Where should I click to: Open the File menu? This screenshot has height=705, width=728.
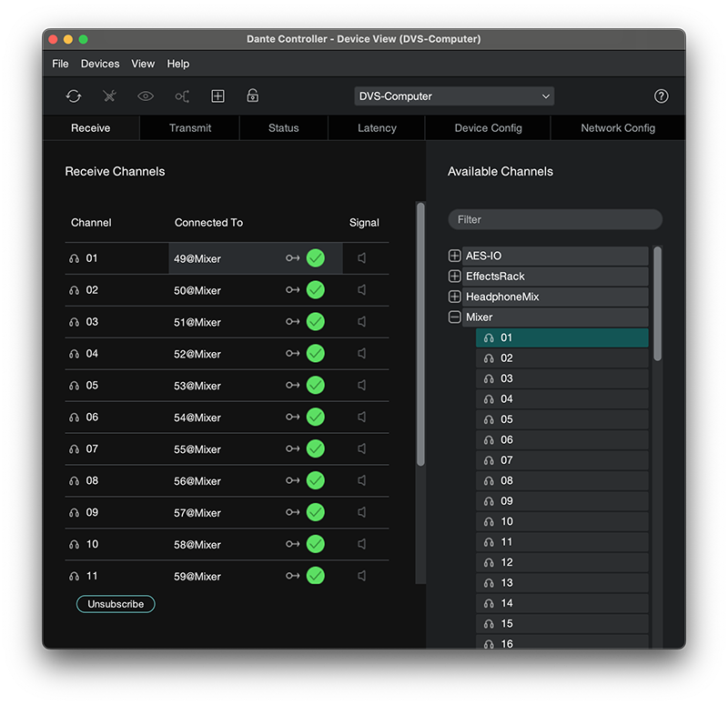click(x=60, y=64)
